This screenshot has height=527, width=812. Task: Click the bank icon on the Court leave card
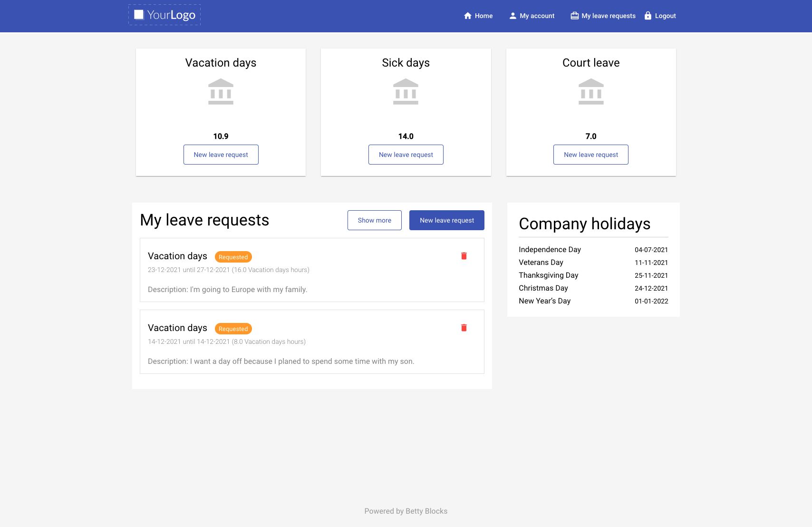click(x=591, y=92)
